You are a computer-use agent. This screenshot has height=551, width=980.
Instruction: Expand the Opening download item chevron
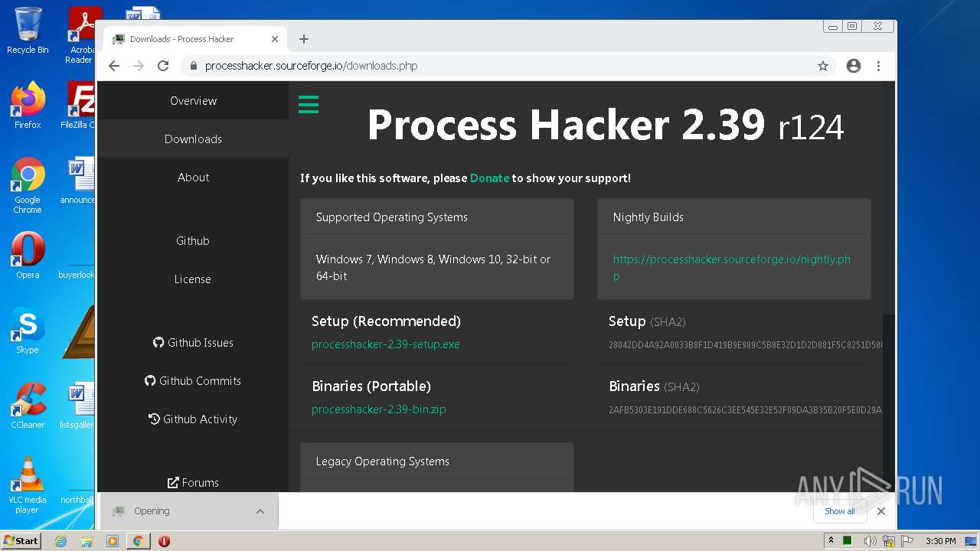click(260, 511)
